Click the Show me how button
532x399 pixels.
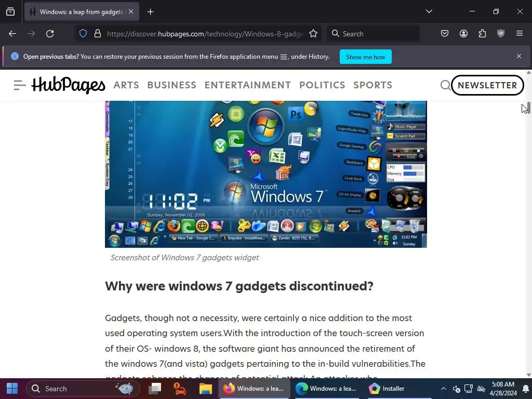365,57
